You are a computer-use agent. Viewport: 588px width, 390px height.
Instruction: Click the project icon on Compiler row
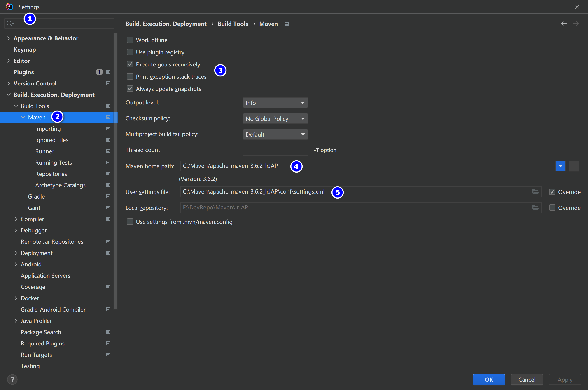[108, 219]
